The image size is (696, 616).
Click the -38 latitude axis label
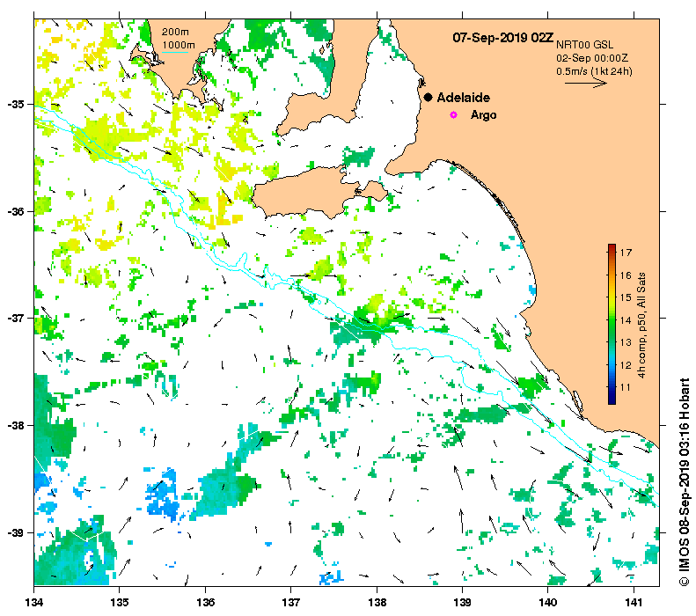[16, 425]
